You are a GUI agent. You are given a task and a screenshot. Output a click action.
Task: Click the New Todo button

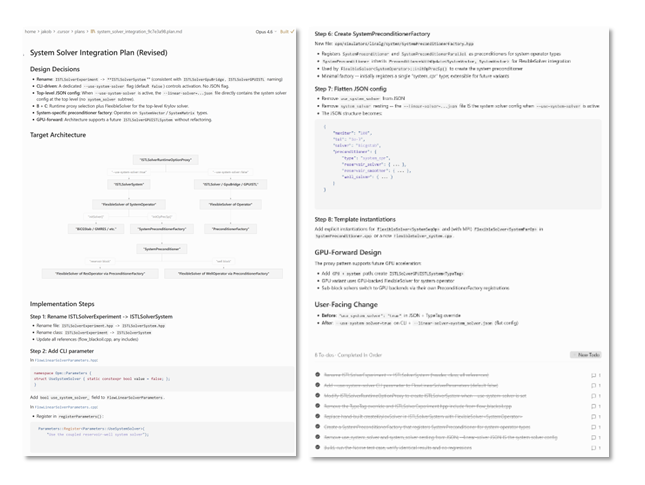(584, 354)
